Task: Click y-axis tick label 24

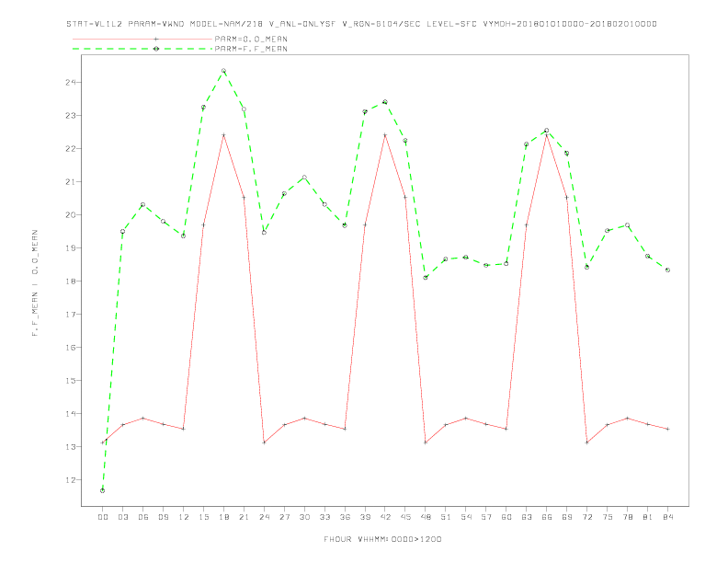Action: point(71,83)
